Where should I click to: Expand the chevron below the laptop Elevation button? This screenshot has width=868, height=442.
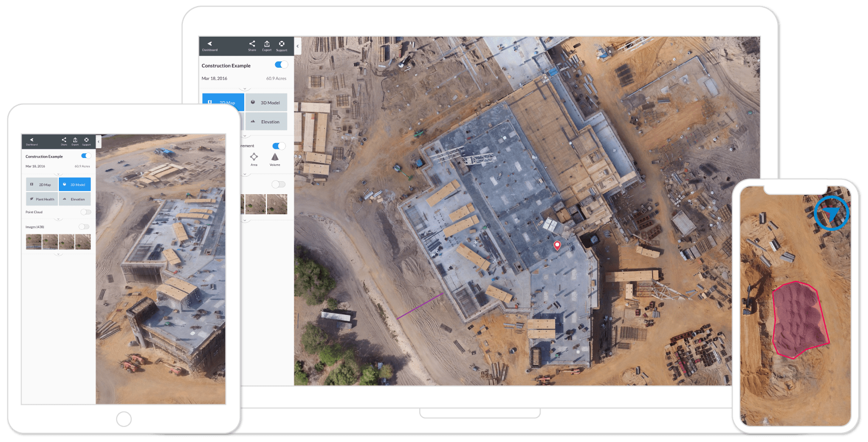245,136
